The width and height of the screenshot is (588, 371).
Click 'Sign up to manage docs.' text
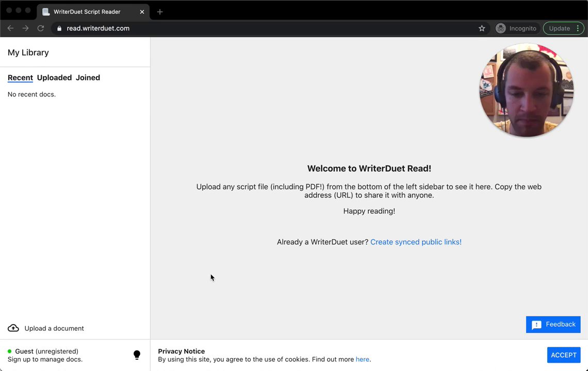(x=45, y=359)
